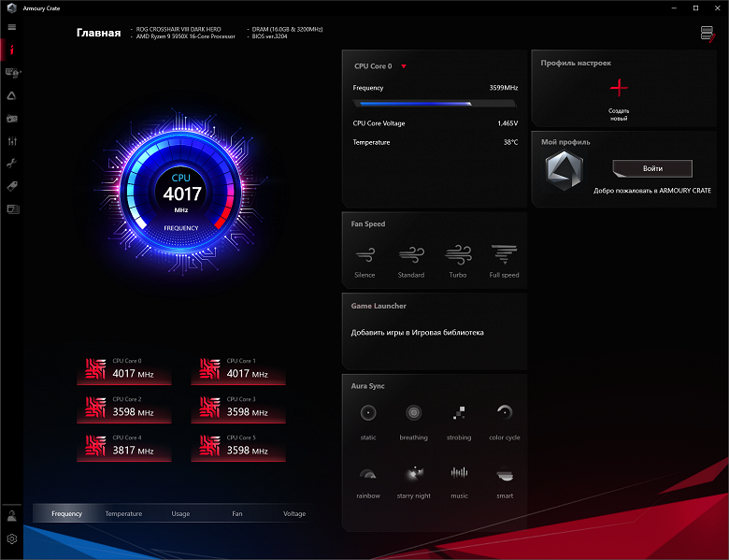Click the red plus create profile icon
Screen dimensions: 729x560
tap(619, 88)
